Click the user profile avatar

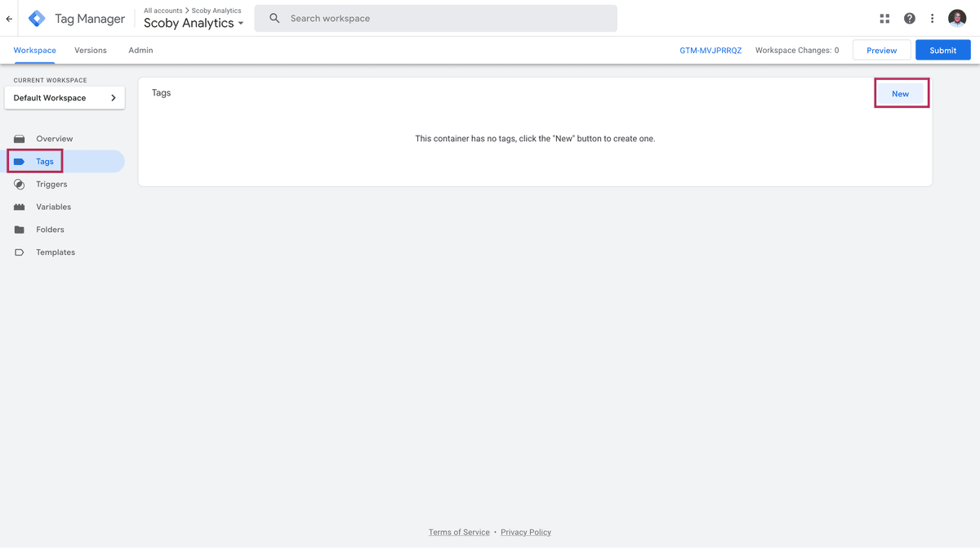[x=957, y=19]
